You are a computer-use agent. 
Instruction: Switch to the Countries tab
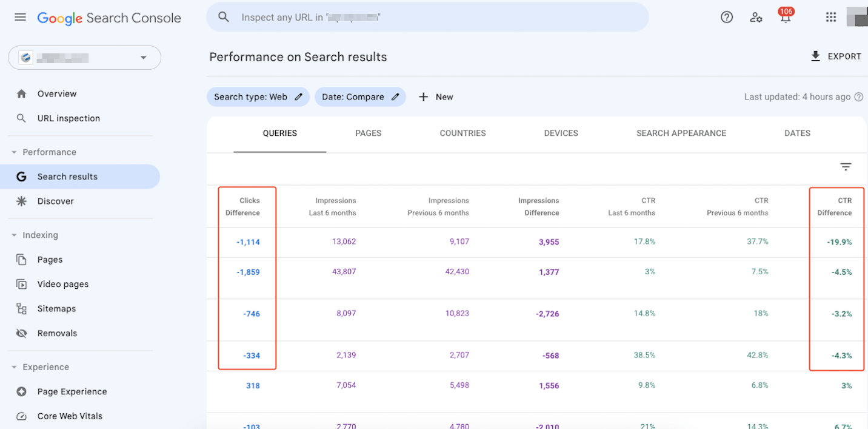(463, 133)
